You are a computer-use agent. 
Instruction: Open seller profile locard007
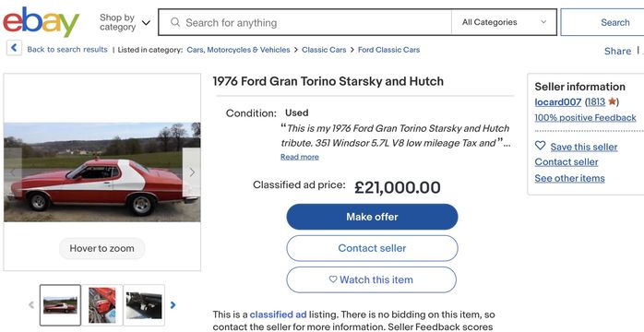pos(558,101)
